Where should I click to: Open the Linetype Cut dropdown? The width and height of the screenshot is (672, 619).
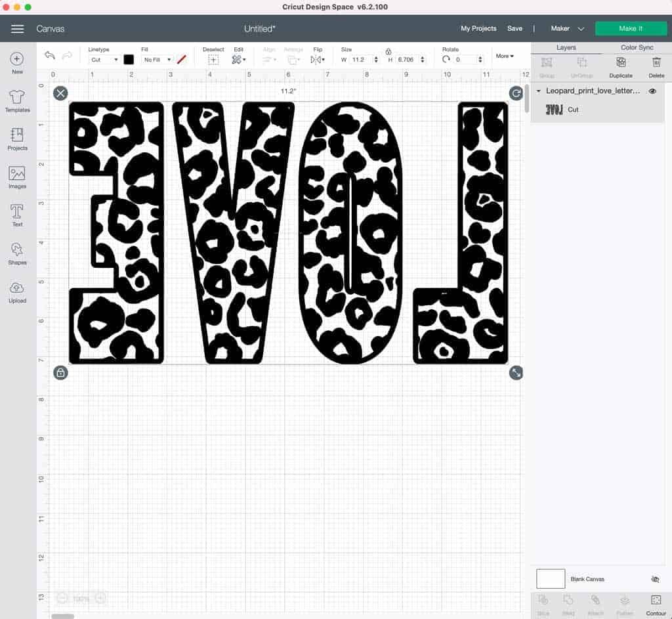click(104, 60)
